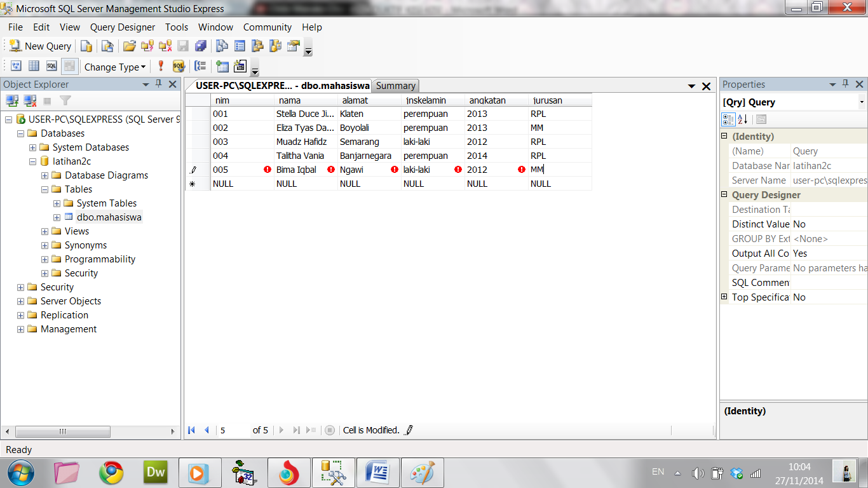The image size is (868, 488).
Task: Click the Disconnect icon in Object Explorer
Action: 30,100
